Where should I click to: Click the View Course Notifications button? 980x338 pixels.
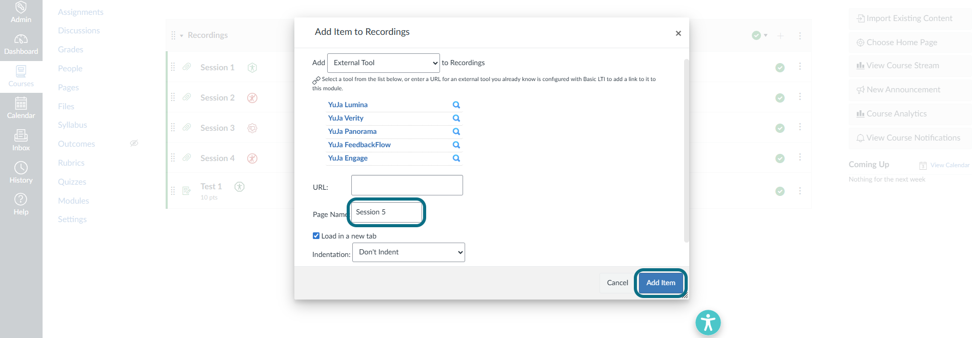click(910, 138)
